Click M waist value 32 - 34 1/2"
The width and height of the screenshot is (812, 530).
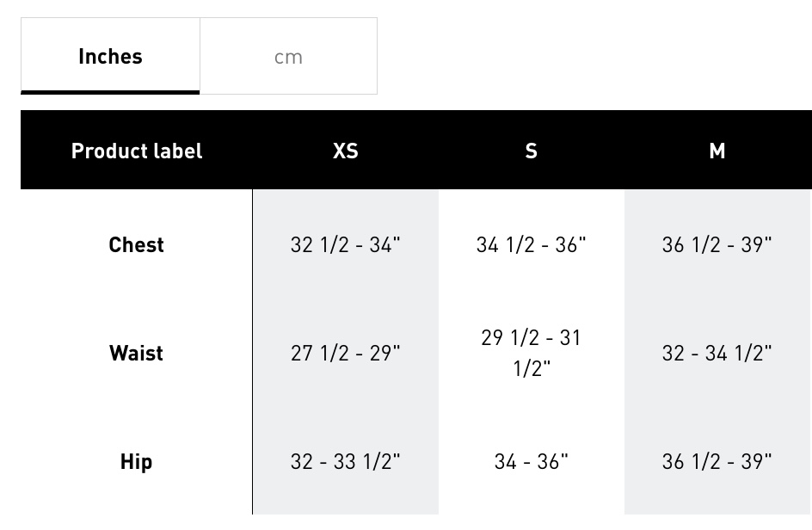[717, 353]
